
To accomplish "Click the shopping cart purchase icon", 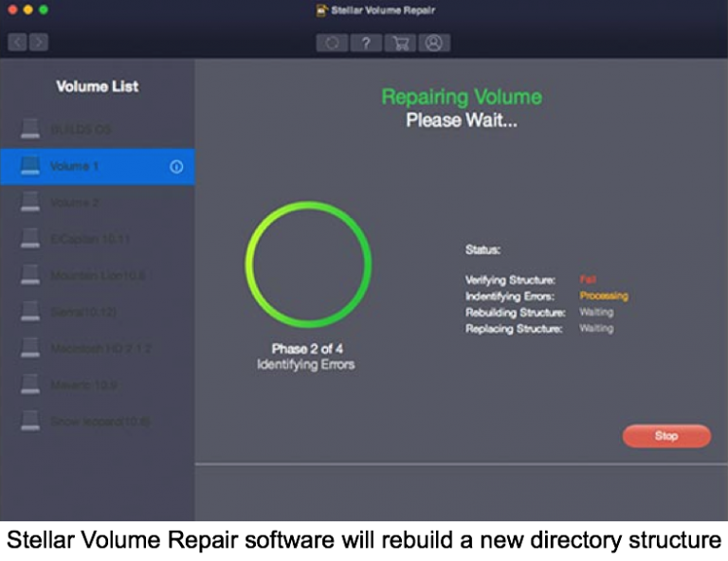I will [x=400, y=43].
